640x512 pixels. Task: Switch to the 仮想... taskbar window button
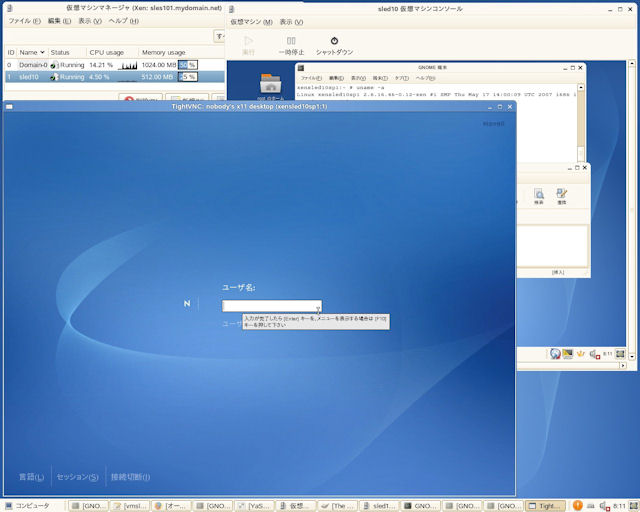[x=296, y=506]
